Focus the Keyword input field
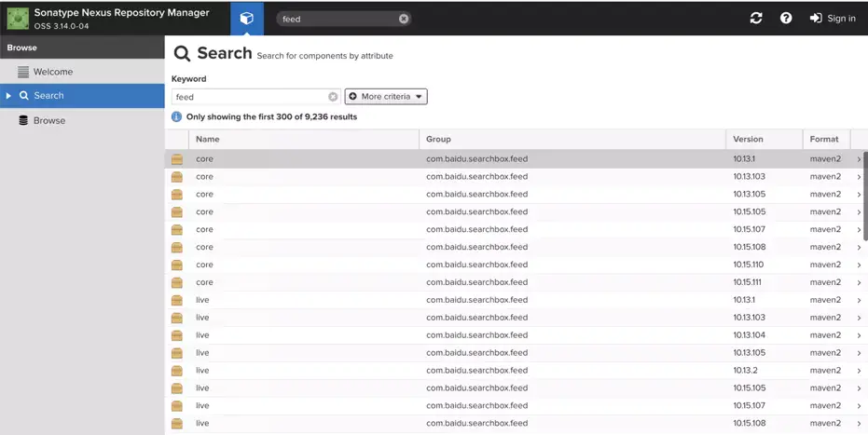 point(250,97)
